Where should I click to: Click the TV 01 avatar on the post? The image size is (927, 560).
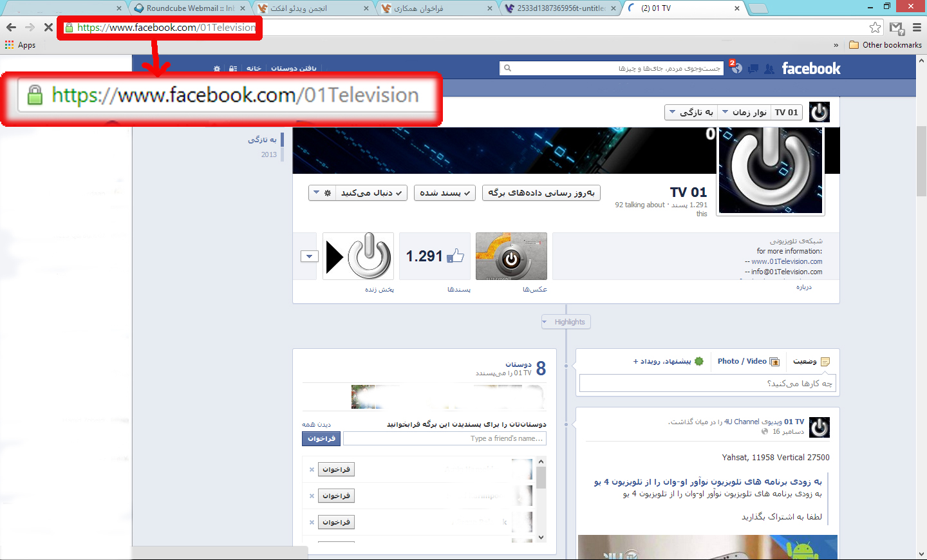[x=819, y=427]
